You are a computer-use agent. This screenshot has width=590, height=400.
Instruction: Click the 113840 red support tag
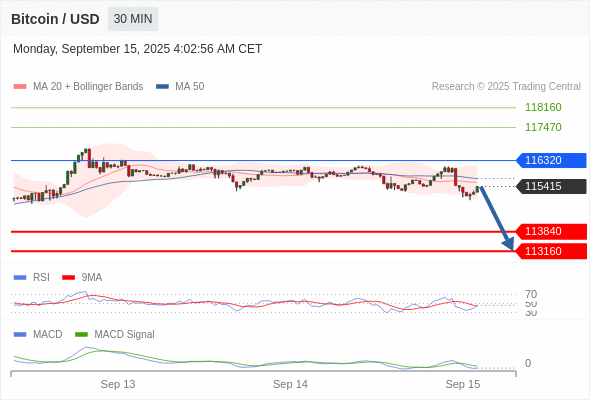pyautogui.click(x=551, y=231)
